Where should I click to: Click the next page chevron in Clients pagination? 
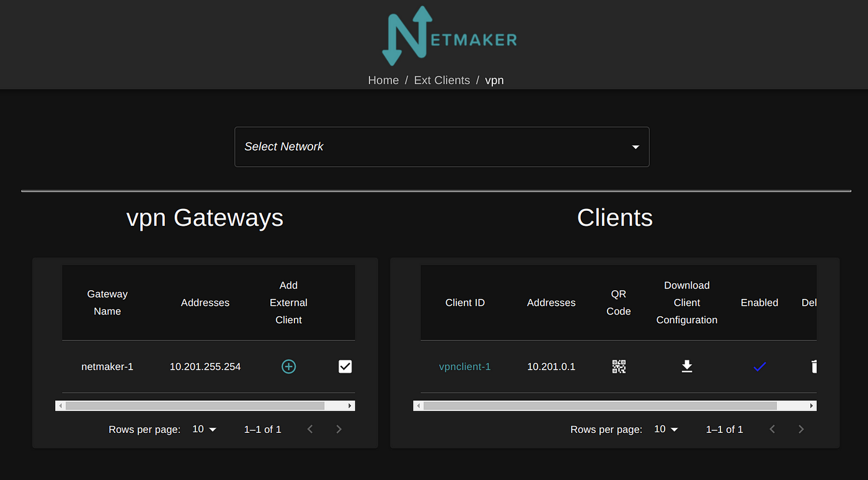800,429
